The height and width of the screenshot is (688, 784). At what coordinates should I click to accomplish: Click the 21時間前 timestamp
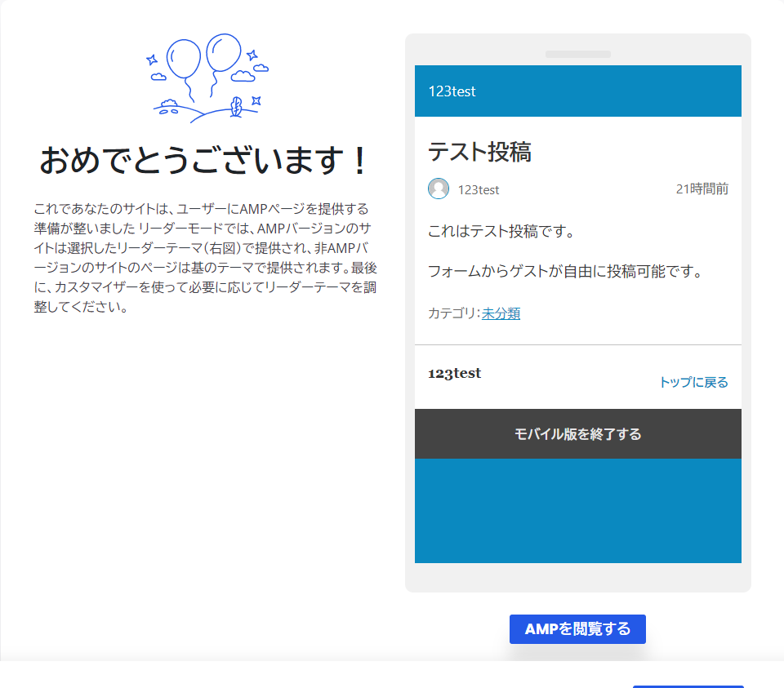pos(702,189)
